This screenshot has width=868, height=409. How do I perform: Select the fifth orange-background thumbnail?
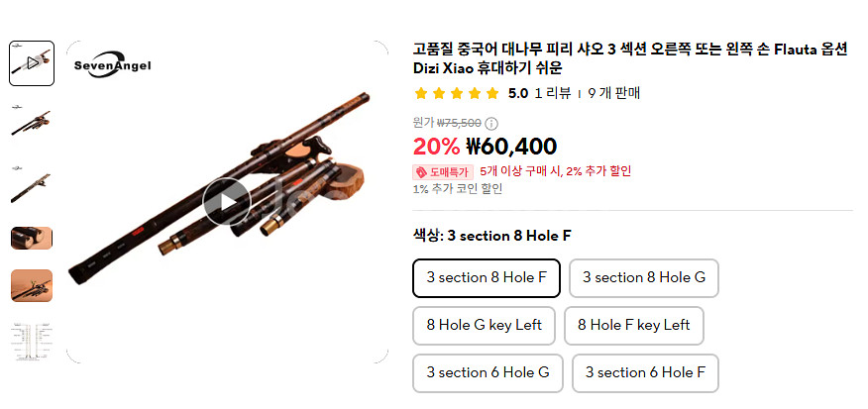(x=32, y=285)
